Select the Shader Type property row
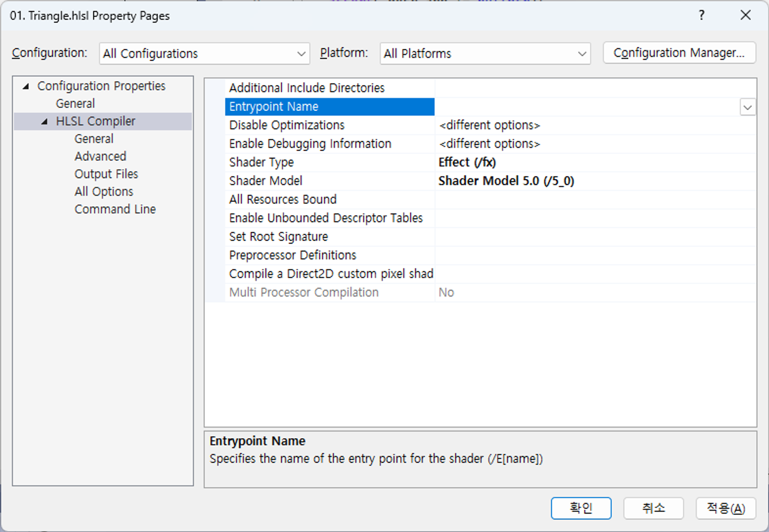 tap(261, 162)
